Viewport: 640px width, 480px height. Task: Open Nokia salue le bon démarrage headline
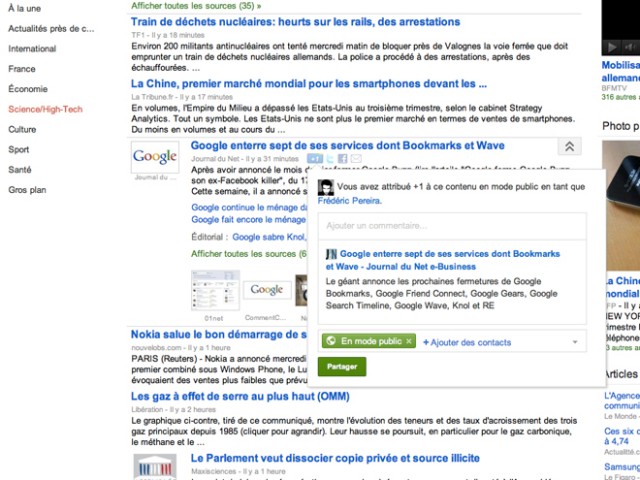coord(219,334)
